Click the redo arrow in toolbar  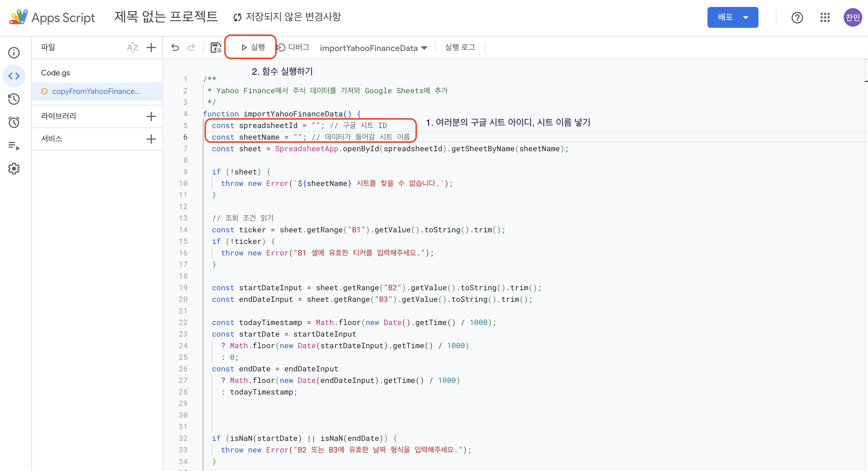(x=191, y=48)
